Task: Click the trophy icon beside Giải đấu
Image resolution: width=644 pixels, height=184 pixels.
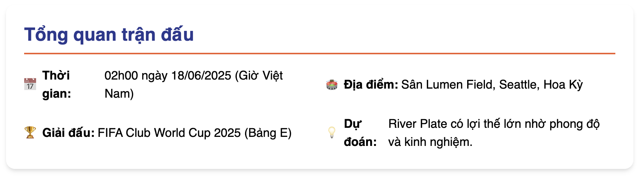Action: click(x=30, y=132)
